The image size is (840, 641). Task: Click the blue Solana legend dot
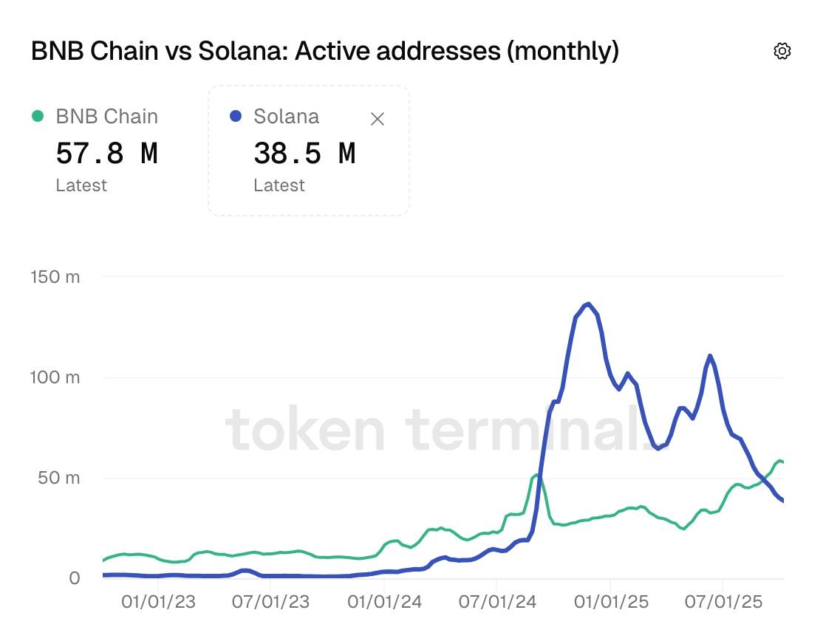coord(236,117)
